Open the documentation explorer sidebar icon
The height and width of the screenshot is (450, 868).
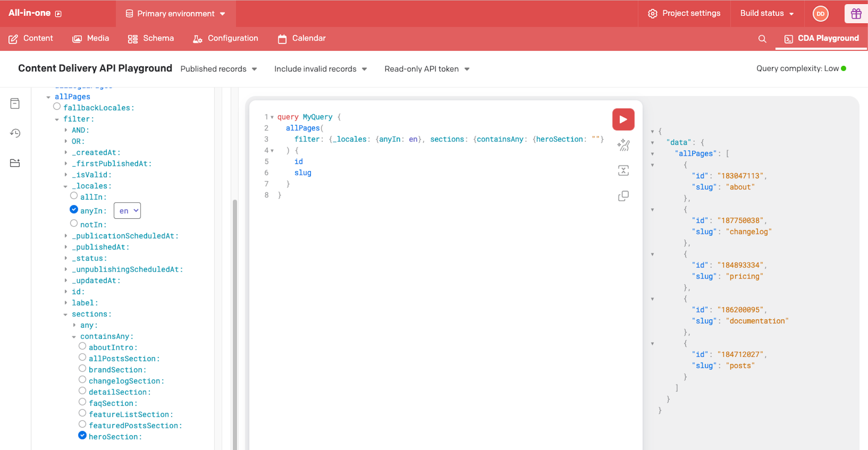point(15,103)
